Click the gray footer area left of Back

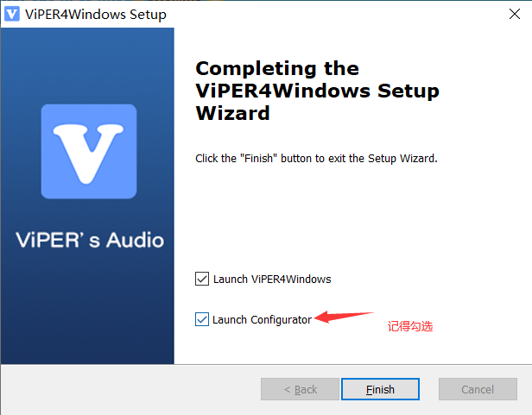[130, 389]
